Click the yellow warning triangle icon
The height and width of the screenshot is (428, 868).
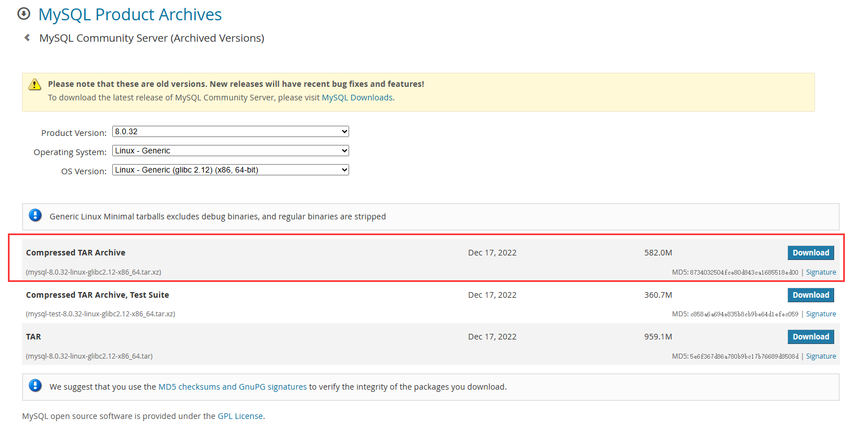[x=35, y=85]
